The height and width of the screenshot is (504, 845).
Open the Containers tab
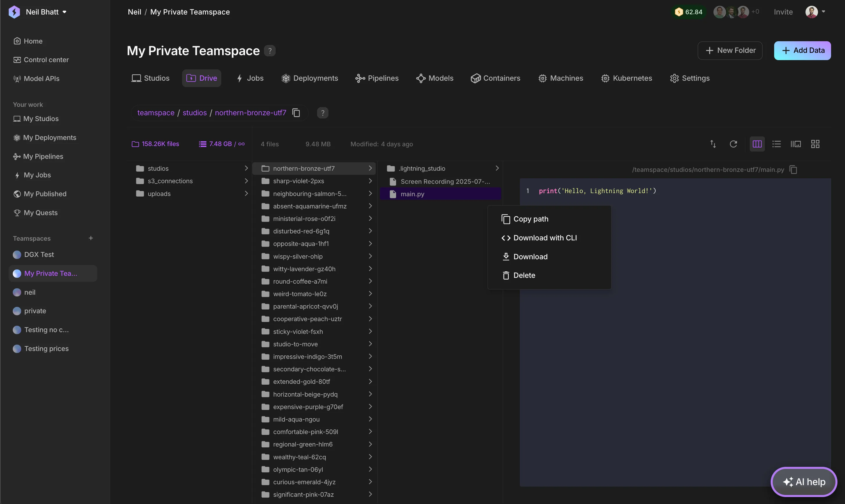(495, 78)
